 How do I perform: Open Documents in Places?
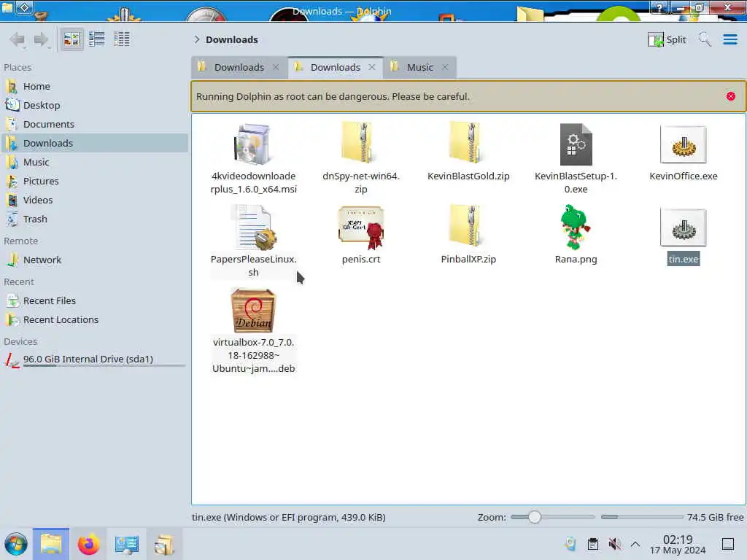94,124
